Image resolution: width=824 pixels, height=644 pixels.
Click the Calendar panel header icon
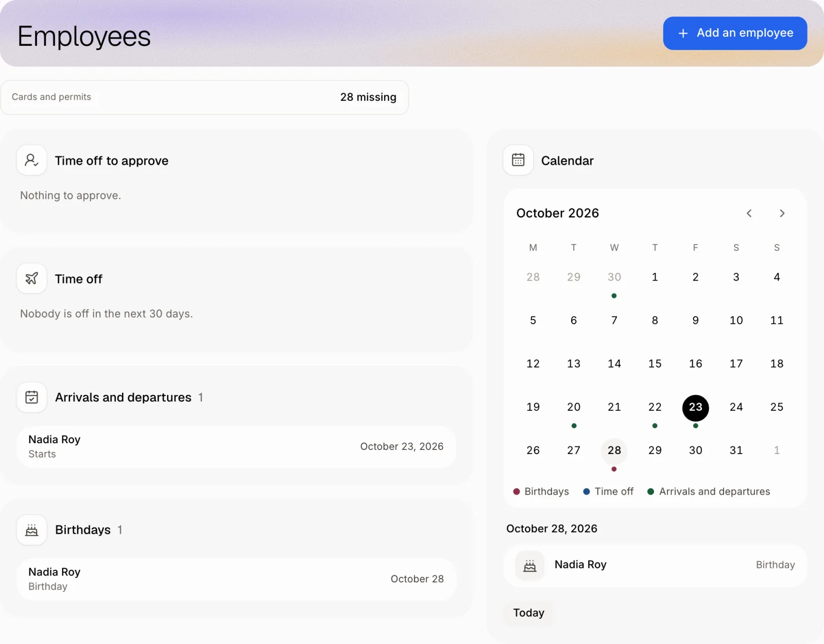click(518, 160)
